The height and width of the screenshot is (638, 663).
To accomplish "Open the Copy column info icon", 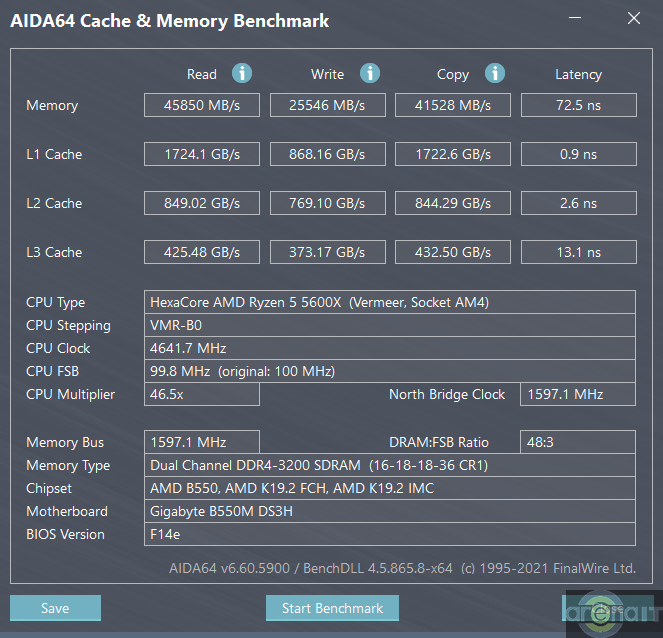I will click(495, 73).
